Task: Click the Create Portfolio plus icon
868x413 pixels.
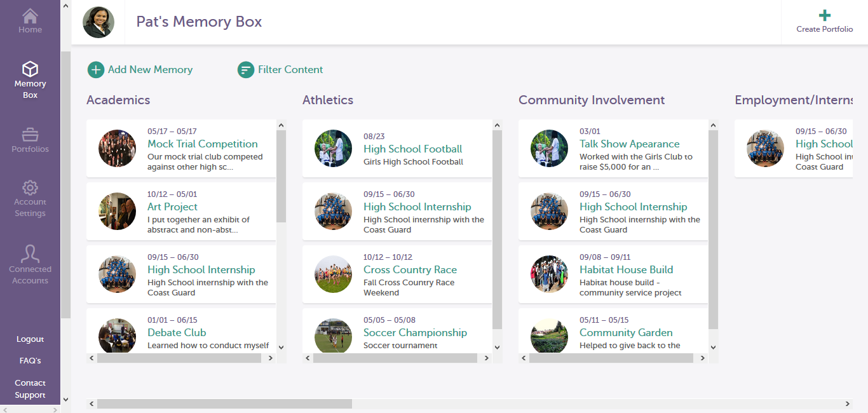Action: coord(824,16)
